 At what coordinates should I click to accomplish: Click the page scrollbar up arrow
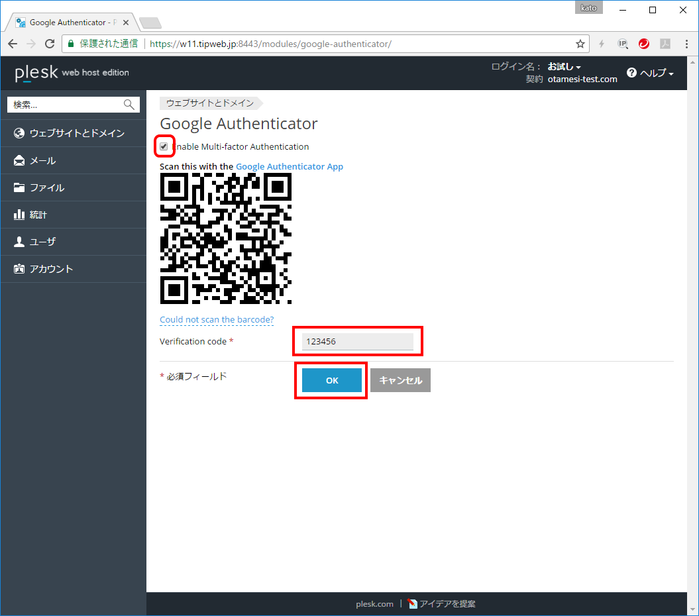[693, 62]
